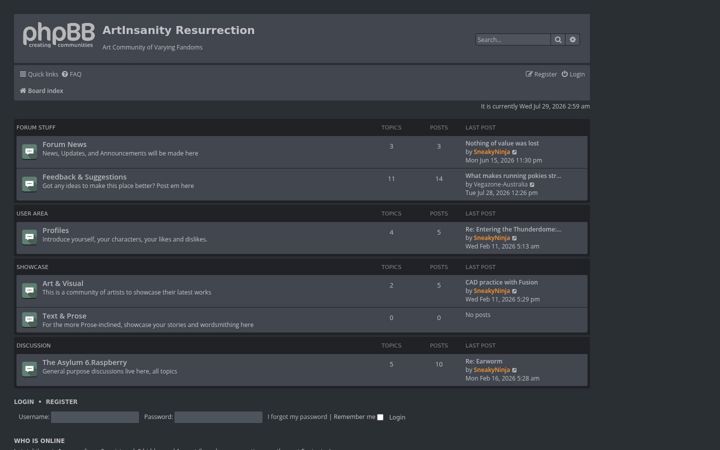The width and height of the screenshot is (720, 450).
Task: Open Feedback & Suggestions forum
Action: click(84, 177)
